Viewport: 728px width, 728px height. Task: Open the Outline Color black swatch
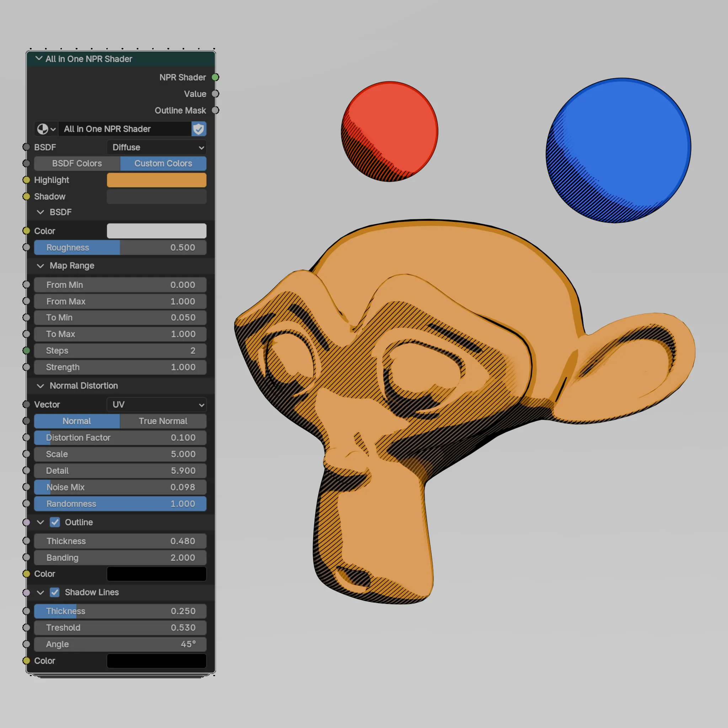tap(157, 574)
